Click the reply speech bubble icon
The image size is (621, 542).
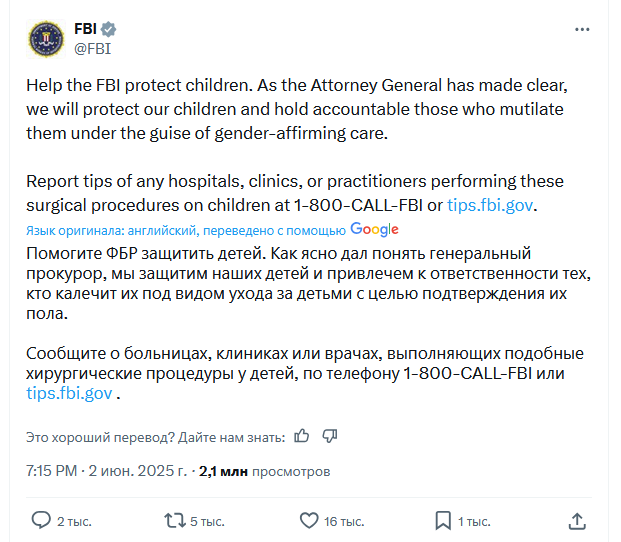[41, 520]
